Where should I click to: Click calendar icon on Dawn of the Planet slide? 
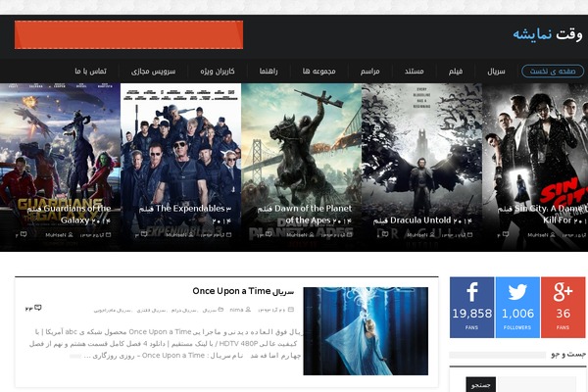[x=350, y=235]
